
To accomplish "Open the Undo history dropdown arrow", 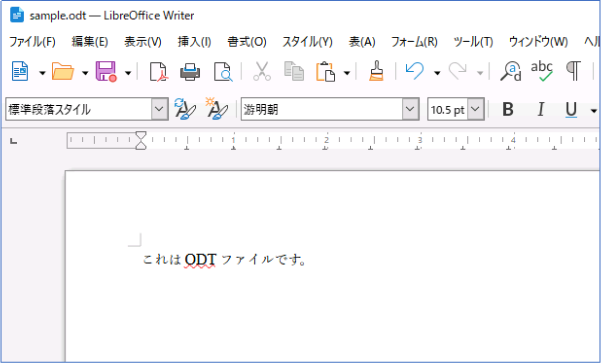I will (x=437, y=72).
